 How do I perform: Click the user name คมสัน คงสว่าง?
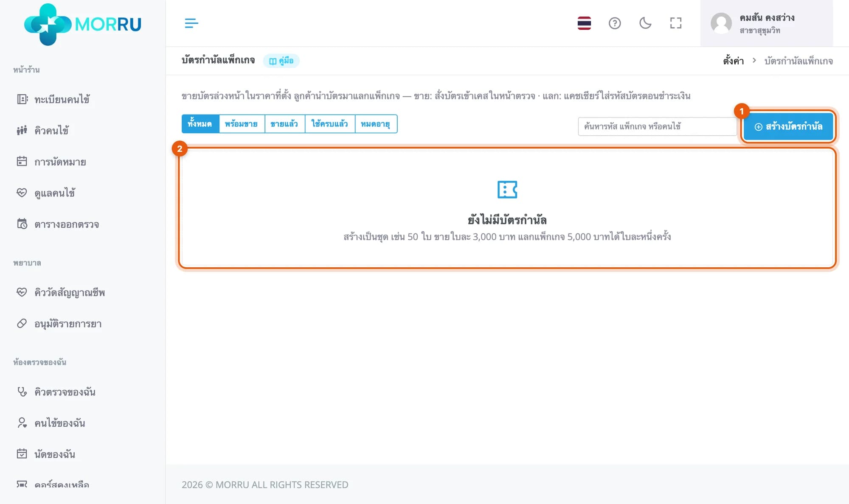click(x=767, y=18)
